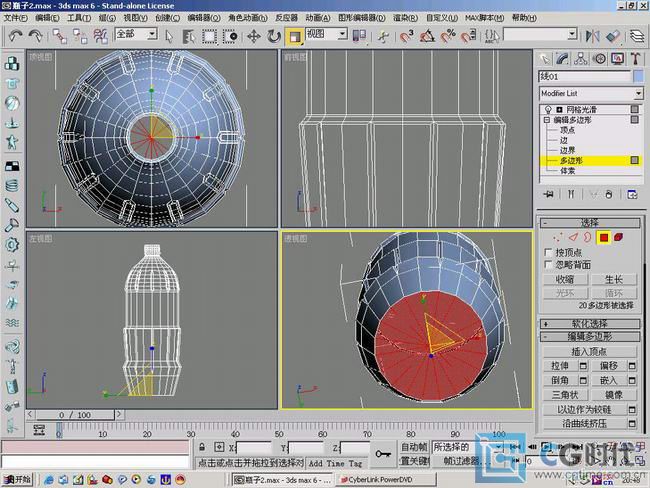Screen dimensions: 650x488
Task: Open the 编辑(E) menu
Action: (x=47, y=18)
